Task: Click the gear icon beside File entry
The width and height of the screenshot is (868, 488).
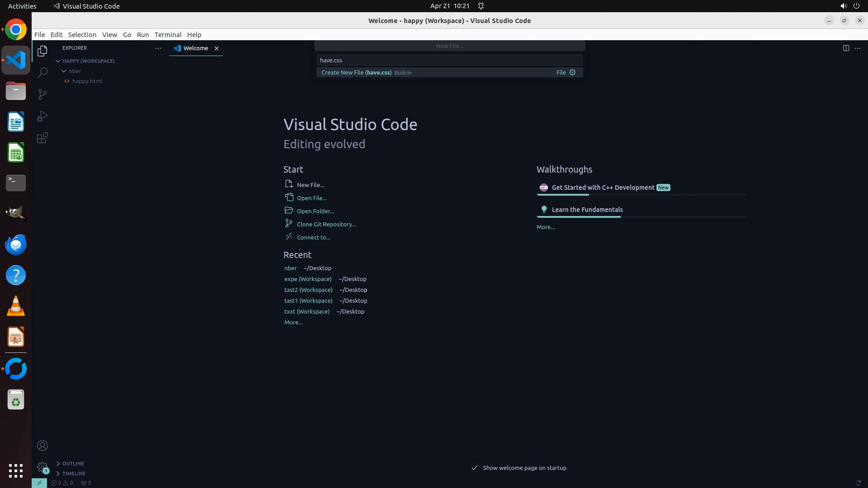Action: [x=572, y=72]
